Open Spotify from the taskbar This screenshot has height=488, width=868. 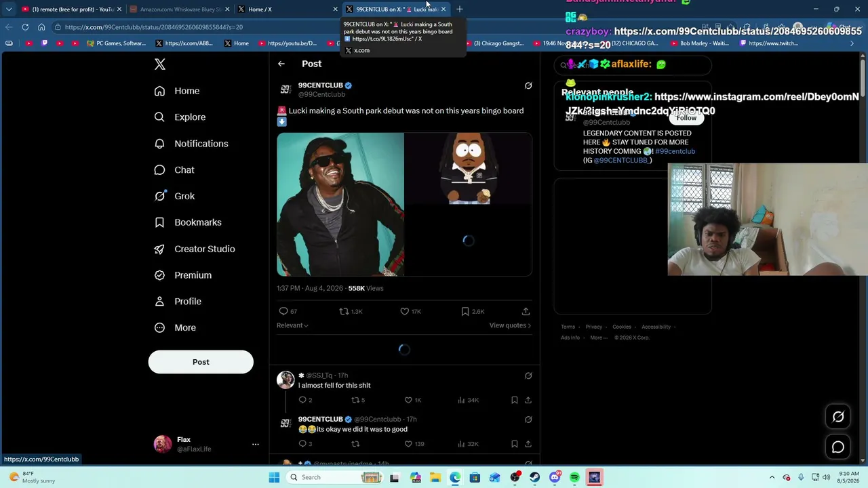(575, 477)
